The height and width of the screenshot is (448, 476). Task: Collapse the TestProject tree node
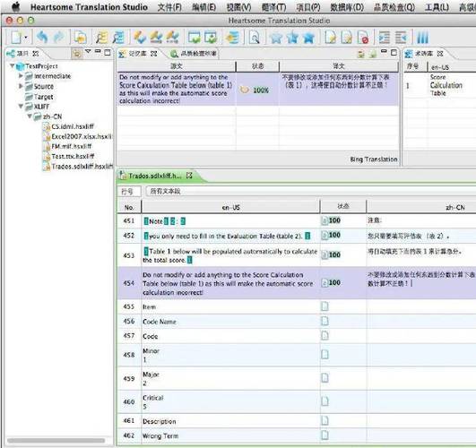(13, 66)
